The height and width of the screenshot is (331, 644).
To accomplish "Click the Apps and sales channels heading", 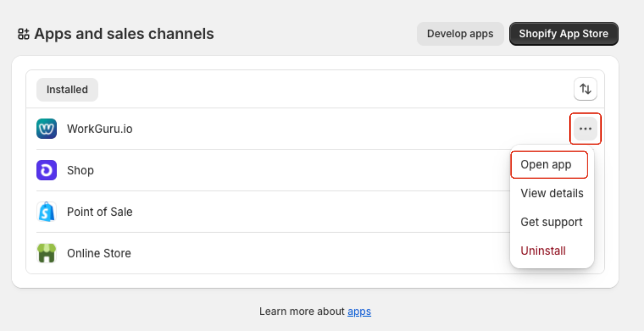I will 124,34.
